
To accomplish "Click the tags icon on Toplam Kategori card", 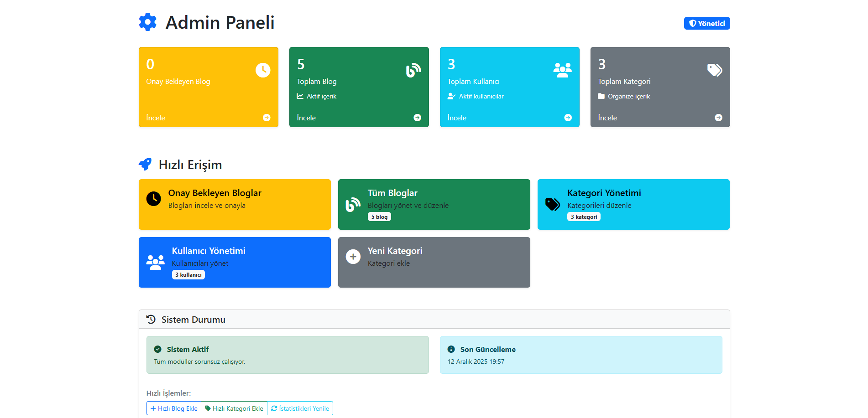I will tap(715, 70).
